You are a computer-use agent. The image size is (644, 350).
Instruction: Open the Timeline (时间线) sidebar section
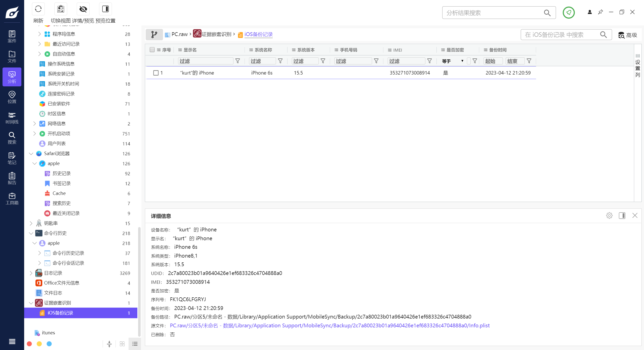[x=12, y=118]
